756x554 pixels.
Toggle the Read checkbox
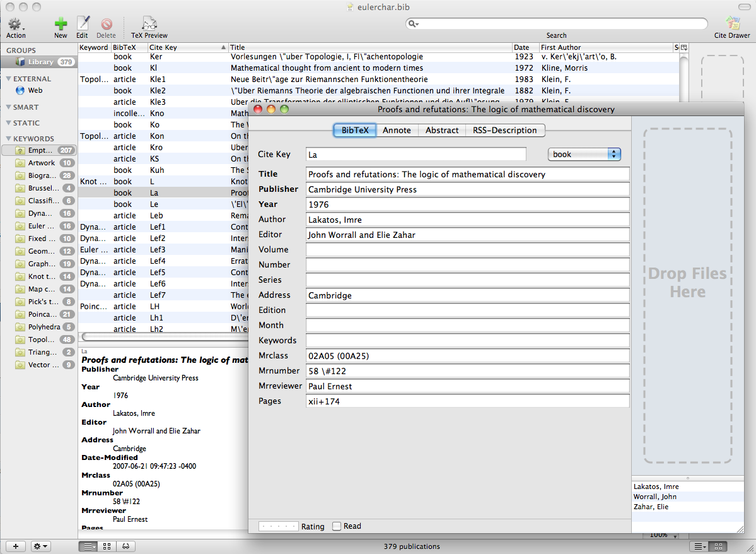337,526
